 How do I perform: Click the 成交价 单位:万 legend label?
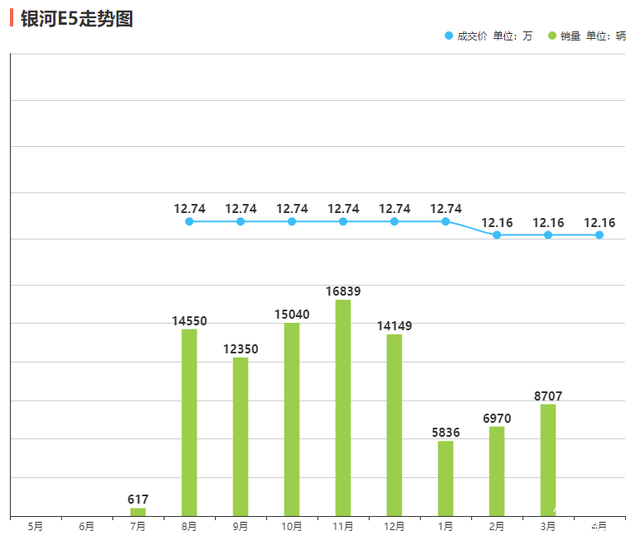[x=494, y=36]
